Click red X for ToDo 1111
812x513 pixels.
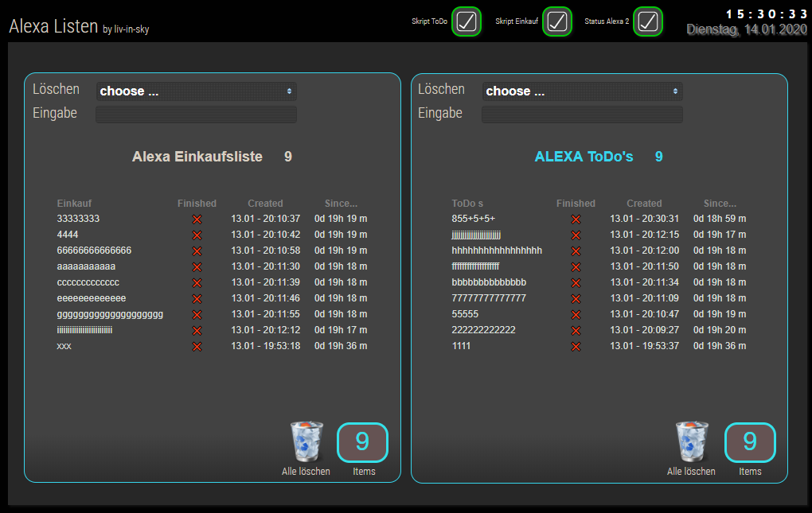pyautogui.click(x=576, y=347)
